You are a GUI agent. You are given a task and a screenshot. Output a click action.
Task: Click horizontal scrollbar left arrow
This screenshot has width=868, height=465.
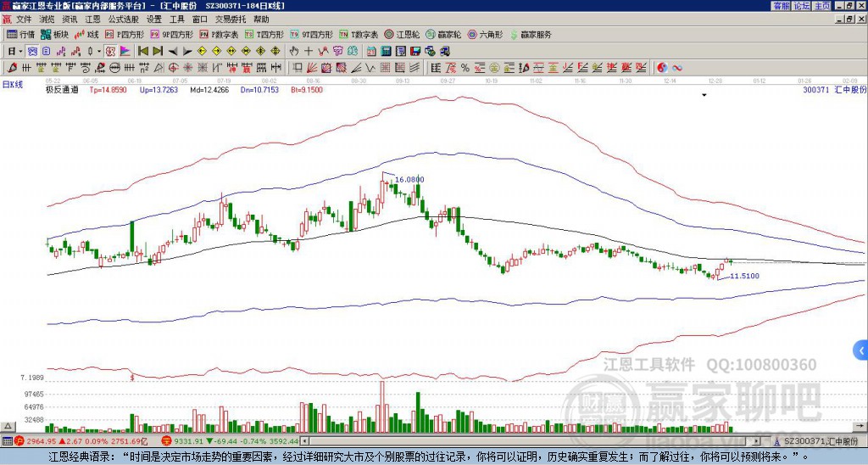click(304, 441)
